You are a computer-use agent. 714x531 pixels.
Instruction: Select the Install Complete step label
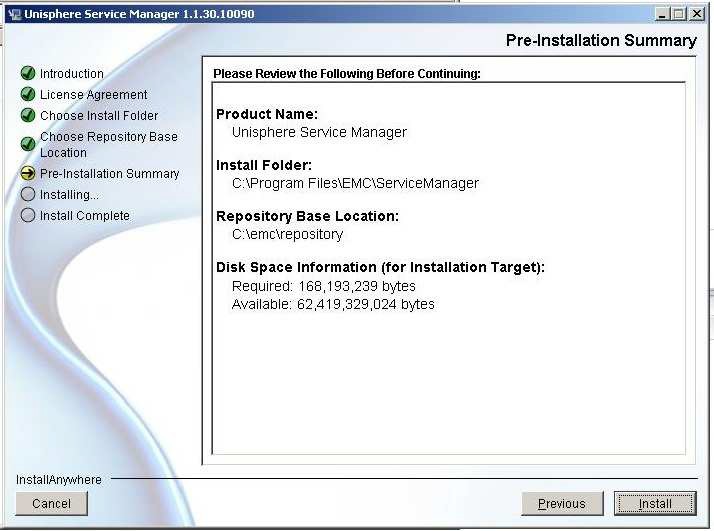(x=85, y=215)
